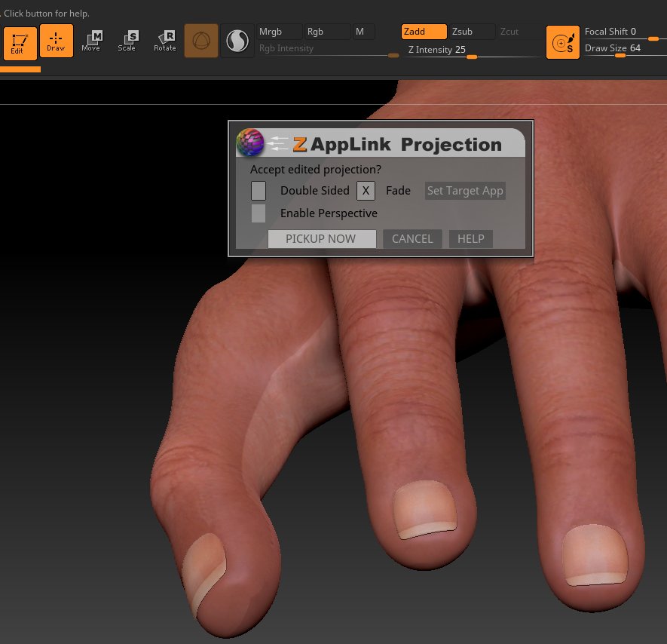The image size is (667, 644).
Task: Check the Double Sided checkbox
Action: tap(259, 191)
